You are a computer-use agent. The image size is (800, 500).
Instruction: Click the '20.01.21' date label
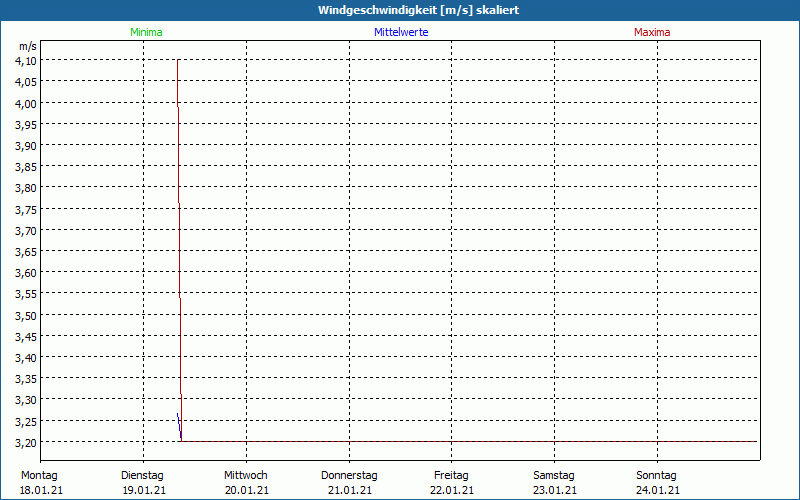246,490
